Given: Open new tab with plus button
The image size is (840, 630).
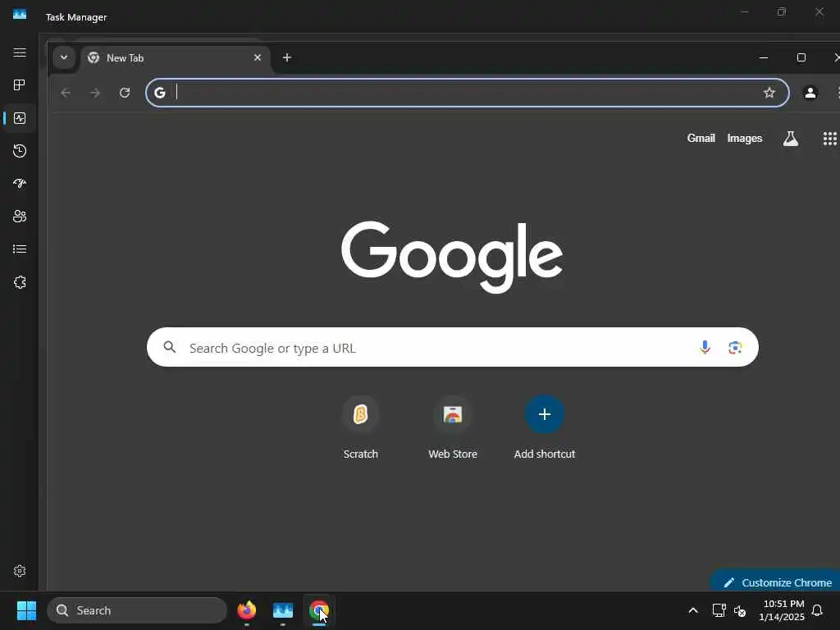Looking at the screenshot, I should pyautogui.click(x=287, y=57).
